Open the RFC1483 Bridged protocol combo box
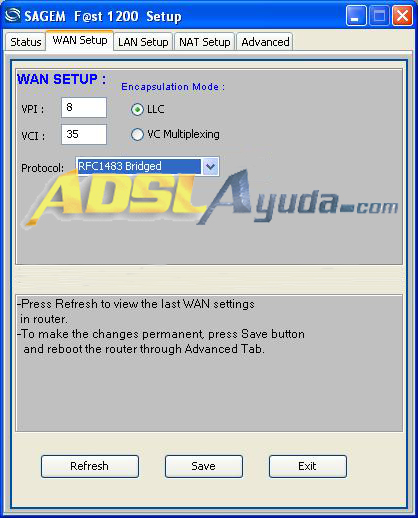Screen dimensions: 418x518 click(x=147, y=166)
